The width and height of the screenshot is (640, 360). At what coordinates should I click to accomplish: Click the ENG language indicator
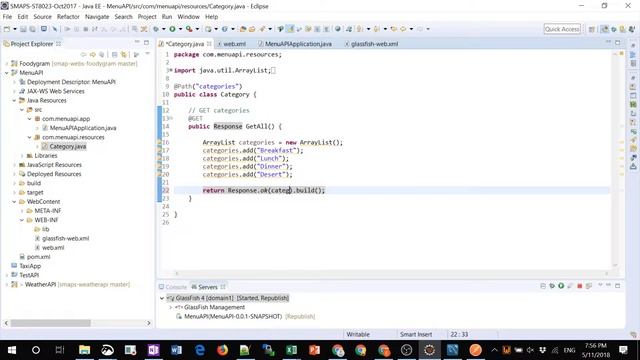569,350
